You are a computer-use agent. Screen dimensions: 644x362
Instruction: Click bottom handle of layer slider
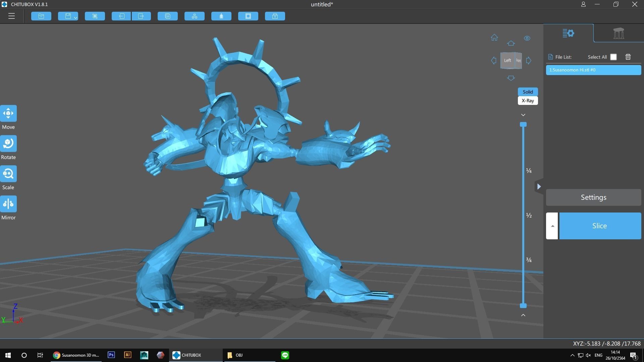[523, 306]
